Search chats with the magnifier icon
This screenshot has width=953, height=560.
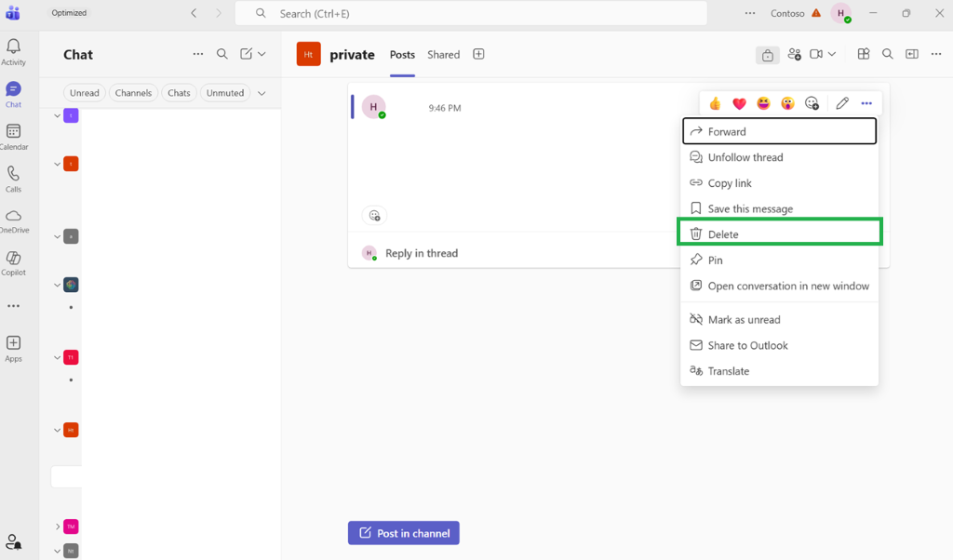pos(222,54)
